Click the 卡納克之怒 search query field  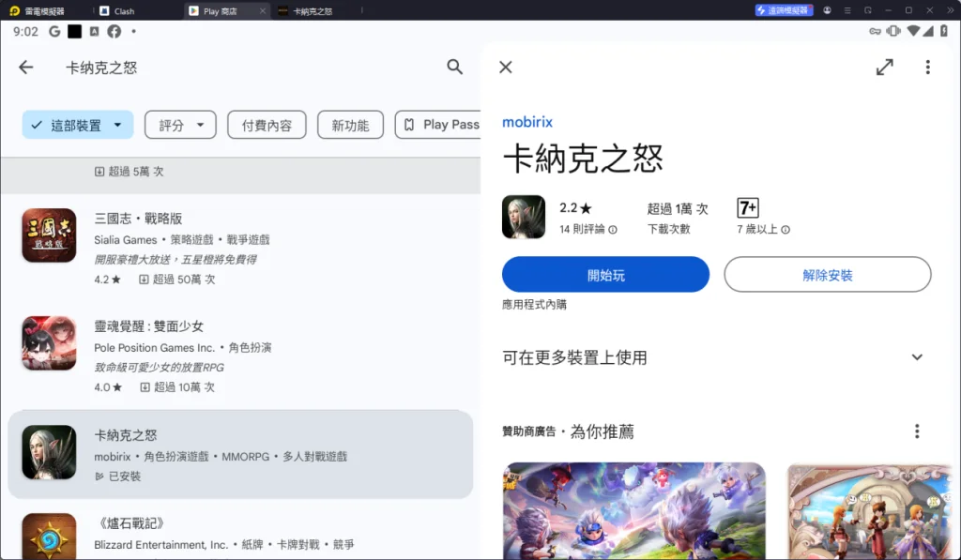tap(101, 68)
